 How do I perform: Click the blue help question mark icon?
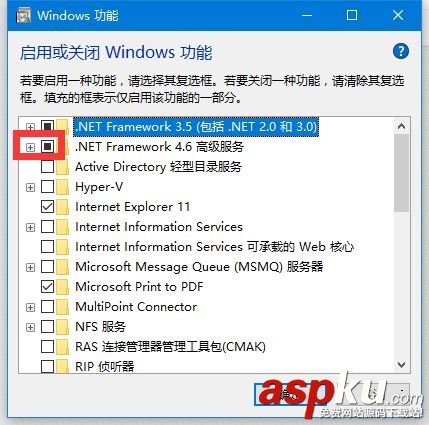click(400, 52)
